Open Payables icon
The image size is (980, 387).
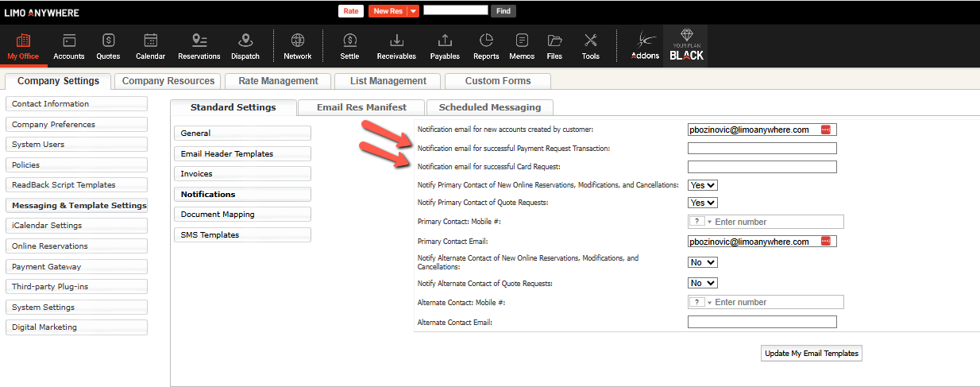445,46
